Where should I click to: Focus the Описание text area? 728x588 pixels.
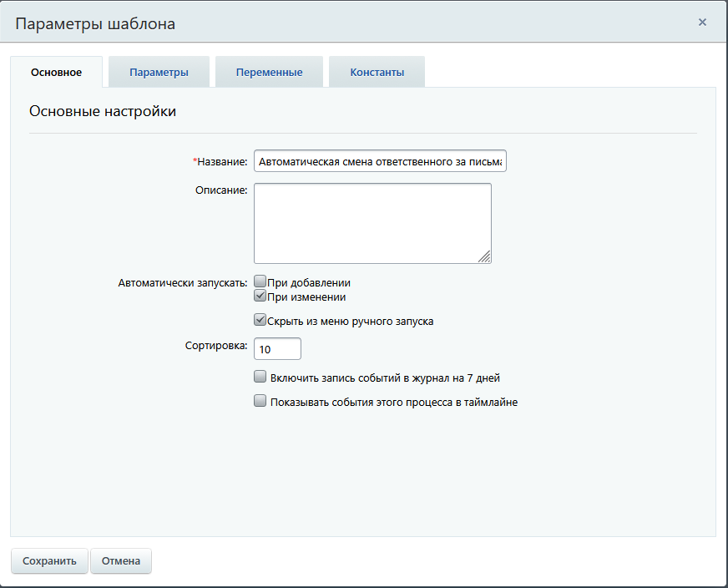pyautogui.click(x=372, y=223)
